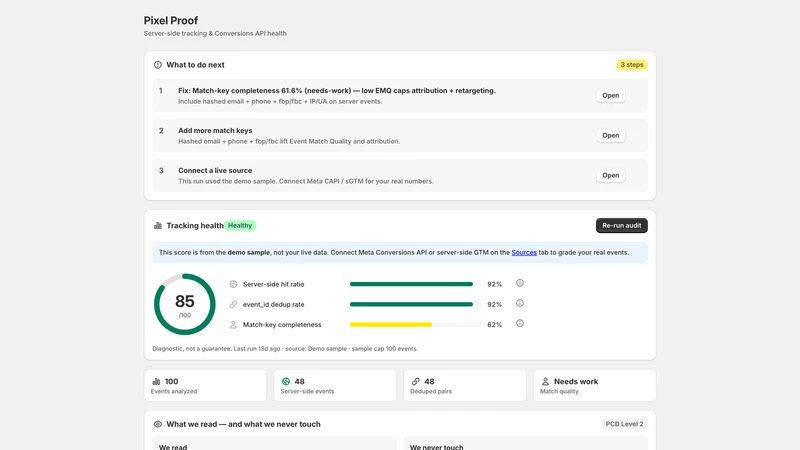Screen dimensions: 800x450
Task: Select the Deduped pairs card
Action: 465,385
